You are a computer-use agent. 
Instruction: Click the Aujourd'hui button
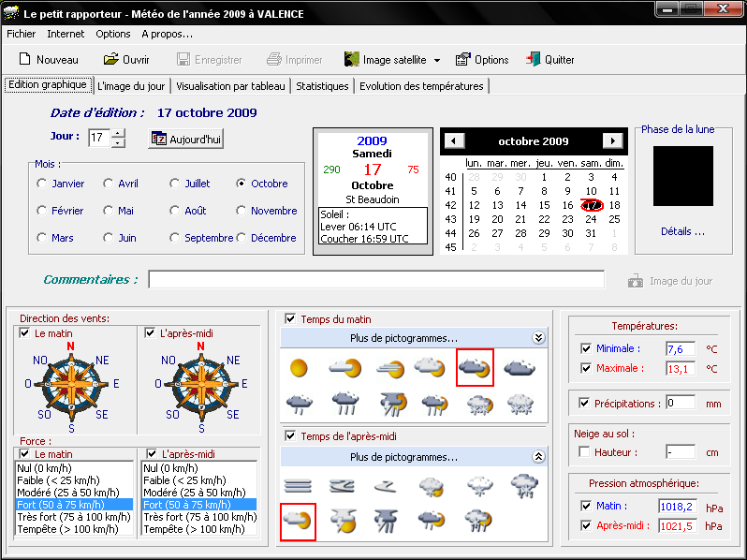pos(186,139)
